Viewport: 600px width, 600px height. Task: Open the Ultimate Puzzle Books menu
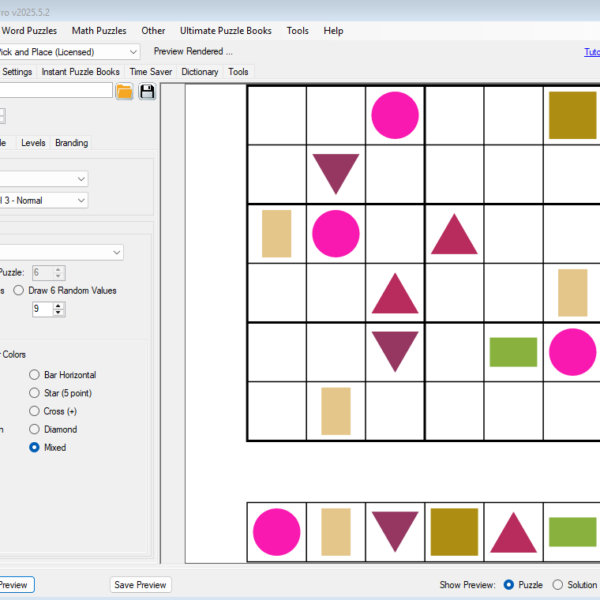pos(226,31)
